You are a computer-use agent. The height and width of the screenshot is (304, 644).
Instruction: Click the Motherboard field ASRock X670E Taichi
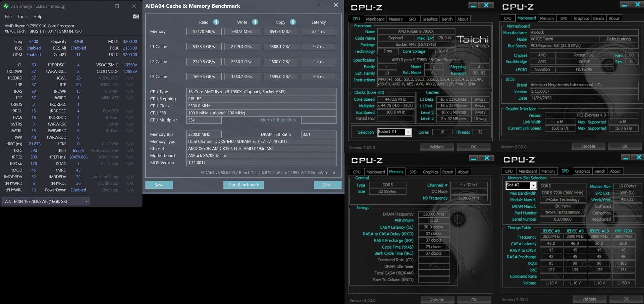pos(261,155)
